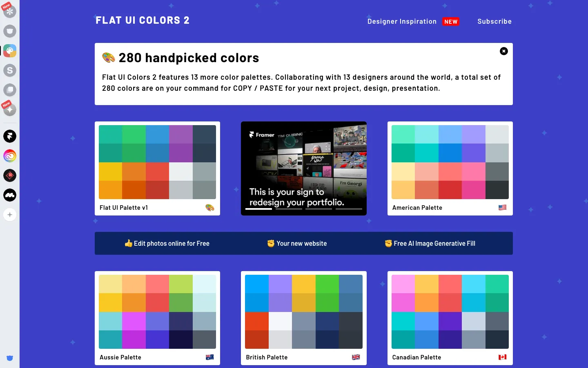This screenshot has height=368, width=588.
Task: Open the Your new website link
Action: (x=297, y=243)
